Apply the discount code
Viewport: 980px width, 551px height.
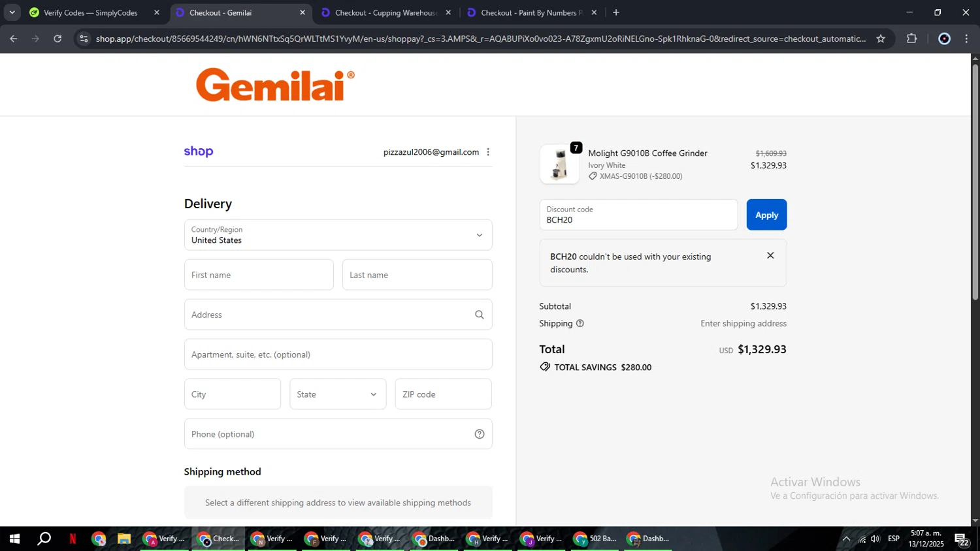766,215
